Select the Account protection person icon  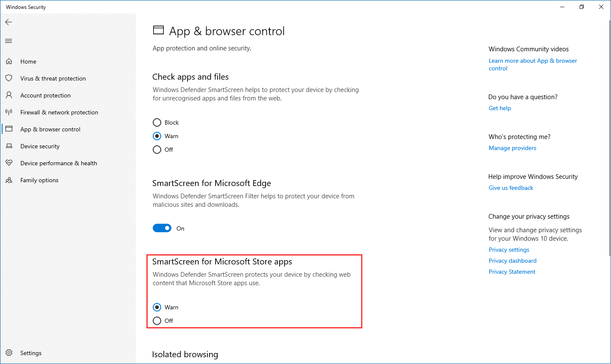coord(9,95)
